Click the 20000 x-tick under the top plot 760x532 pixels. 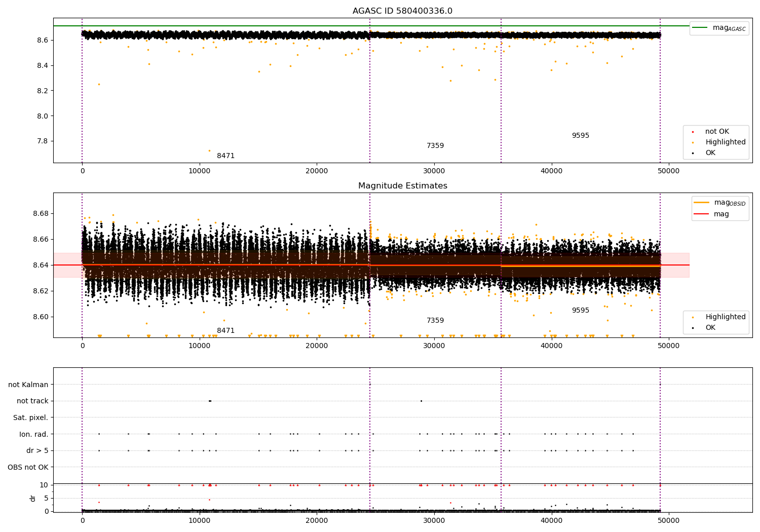click(317, 171)
